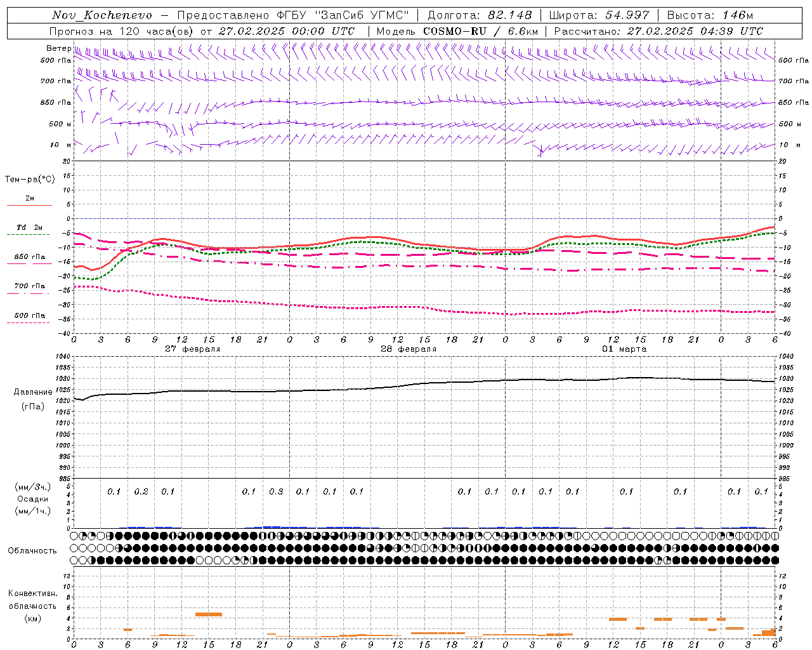Screen dimensions: 812x650
Task: Click the Ветер label in the wind panel
Action: pos(58,48)
